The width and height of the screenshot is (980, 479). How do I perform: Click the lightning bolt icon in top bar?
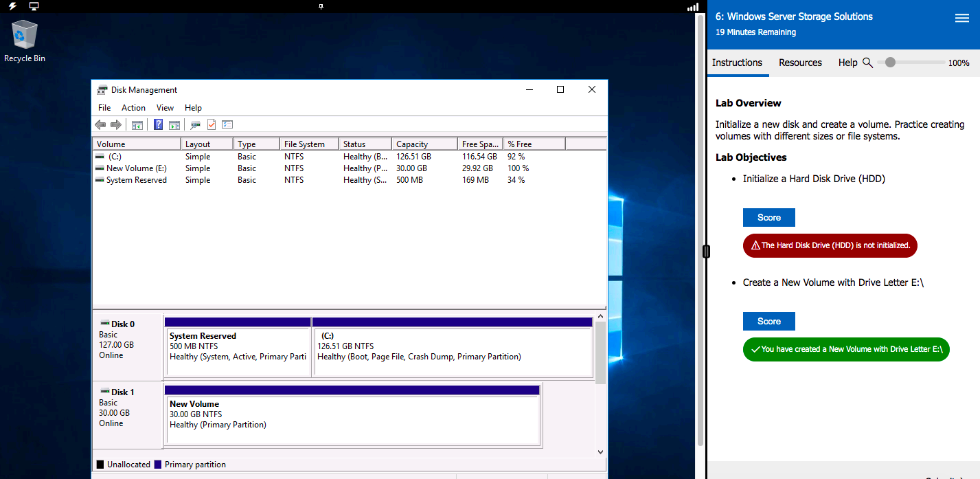pyautogui.click(x=12, y=6)
